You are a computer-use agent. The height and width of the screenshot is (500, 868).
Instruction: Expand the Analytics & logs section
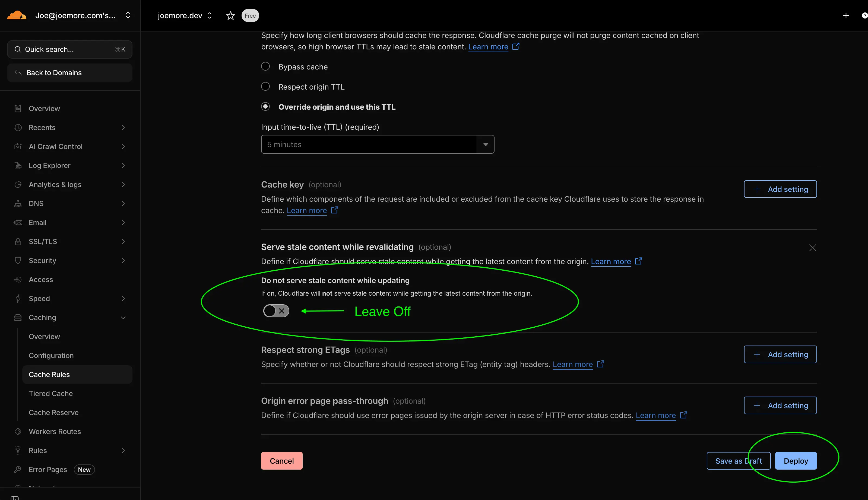(123, 184)
